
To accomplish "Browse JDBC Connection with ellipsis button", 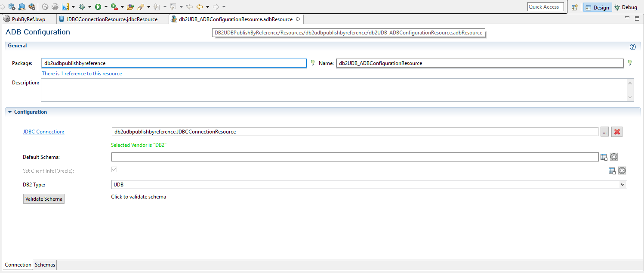I will point(605,132).
